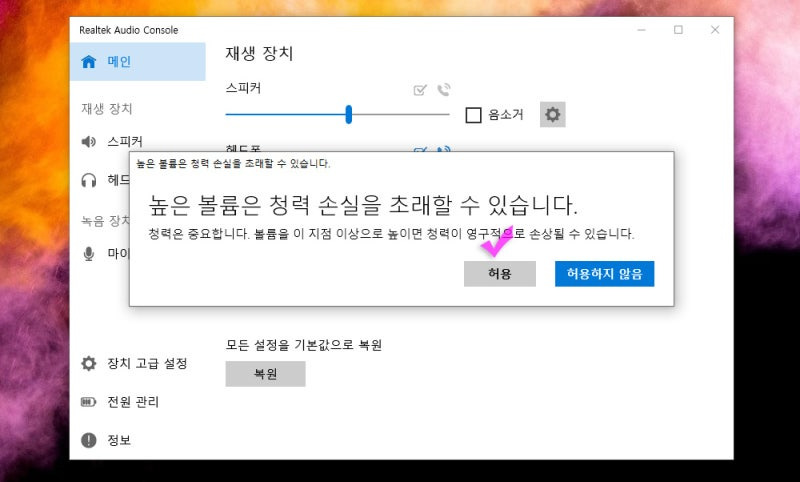Viewport: 800px width, 482px height.
Task: Click the 재생 장치 heading text
Action: (259, 54)
